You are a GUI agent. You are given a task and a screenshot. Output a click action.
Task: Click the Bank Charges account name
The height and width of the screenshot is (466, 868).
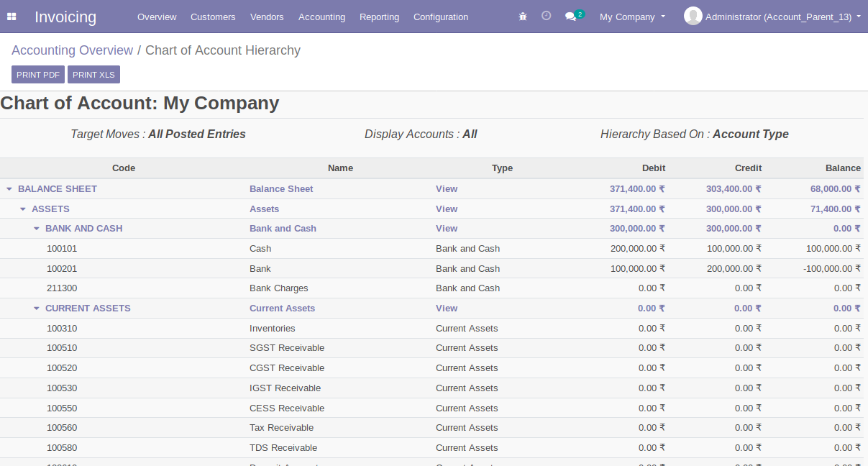279,288
